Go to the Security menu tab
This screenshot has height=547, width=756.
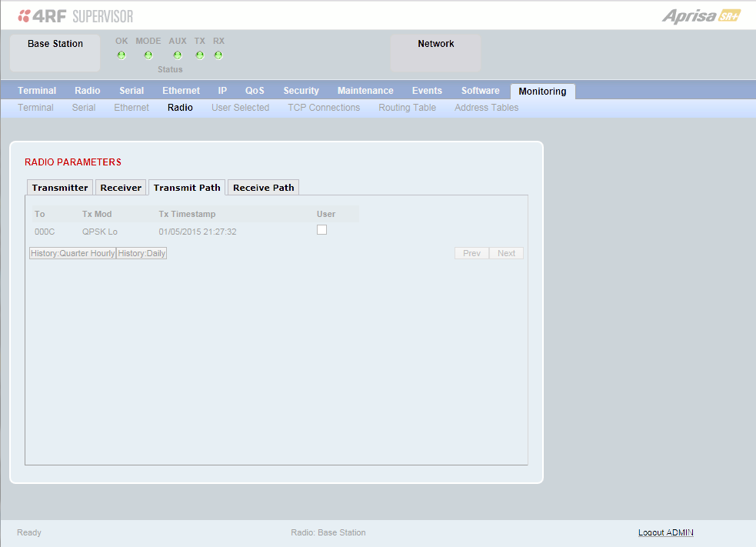tap(301, 91)
